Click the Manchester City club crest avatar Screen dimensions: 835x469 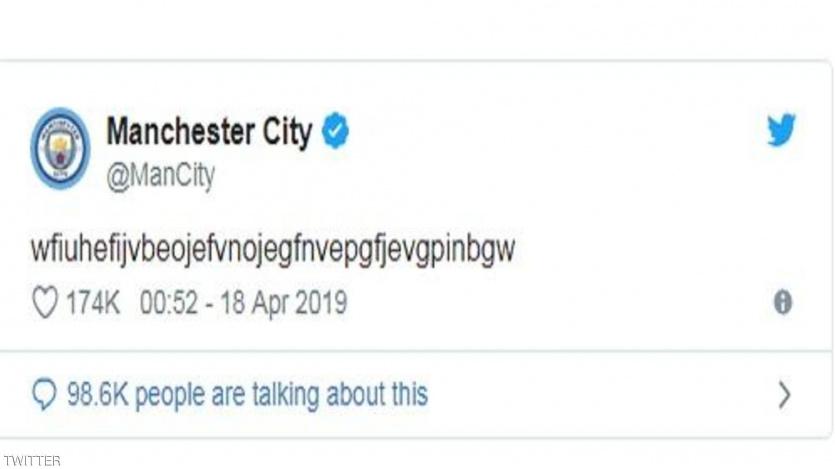[60, 148]
